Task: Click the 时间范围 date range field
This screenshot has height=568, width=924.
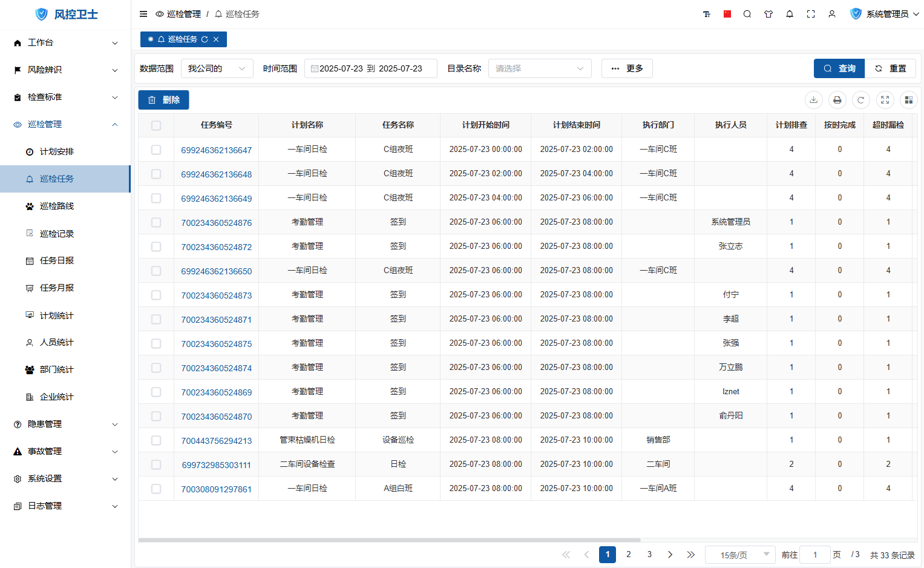Action: pyautogui.click(x=370, y=68)
